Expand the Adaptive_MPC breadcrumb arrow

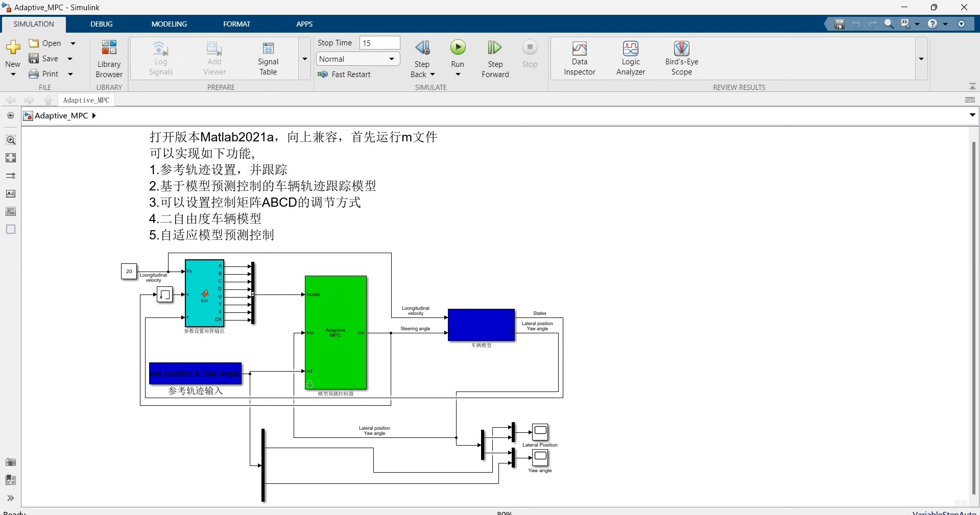pos(94,116)
